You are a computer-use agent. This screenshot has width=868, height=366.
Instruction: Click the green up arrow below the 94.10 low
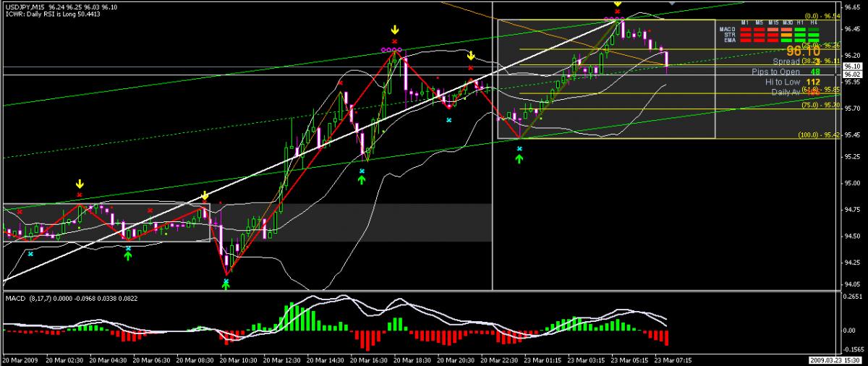pyautogui.click(x=226, y=286)
